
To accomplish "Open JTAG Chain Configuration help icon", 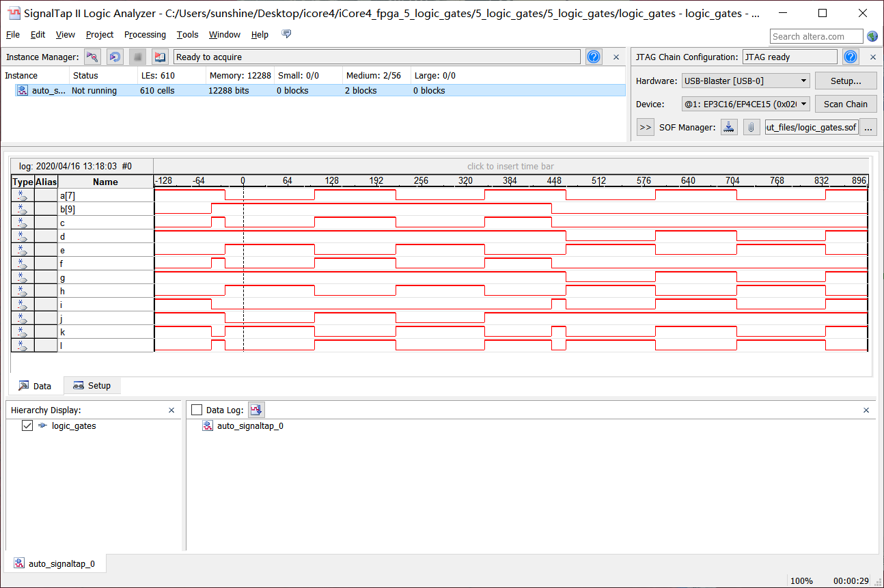I will tap(851, 57).
